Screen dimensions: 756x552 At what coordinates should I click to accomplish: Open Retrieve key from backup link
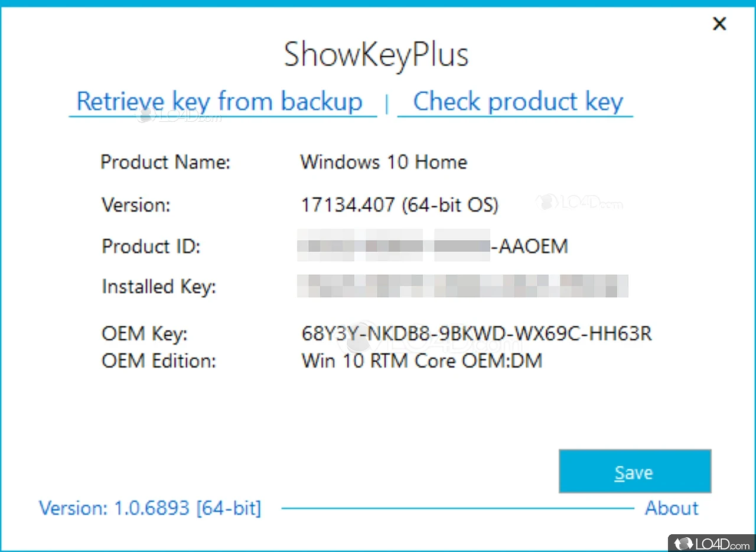pos(220,102)
